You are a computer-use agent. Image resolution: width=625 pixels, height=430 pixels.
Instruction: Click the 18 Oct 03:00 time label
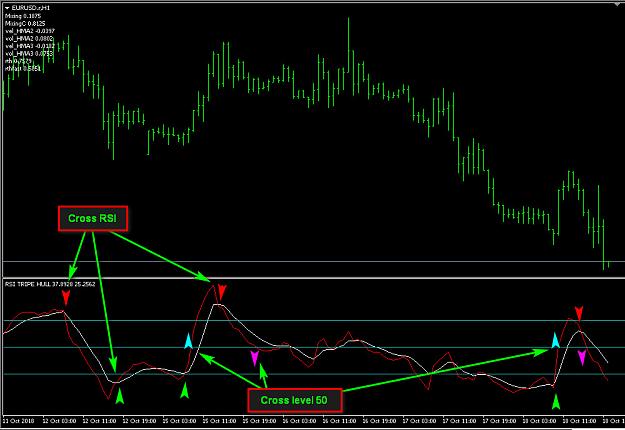coord(540,421)
